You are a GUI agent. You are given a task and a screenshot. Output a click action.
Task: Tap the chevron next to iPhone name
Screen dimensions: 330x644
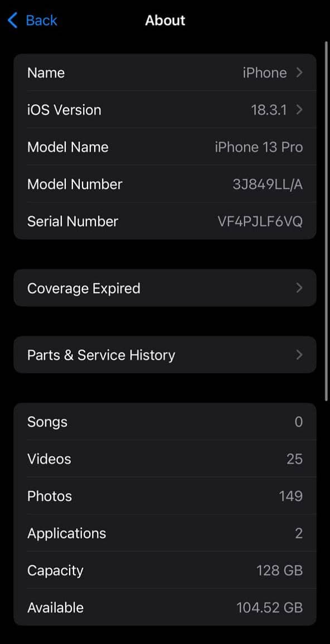tap(299, 72)
